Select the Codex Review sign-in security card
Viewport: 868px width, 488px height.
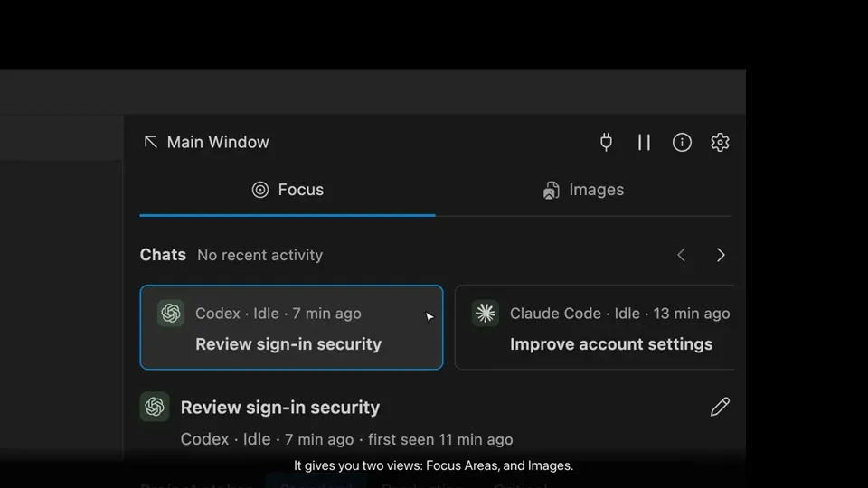click(291, 327)
